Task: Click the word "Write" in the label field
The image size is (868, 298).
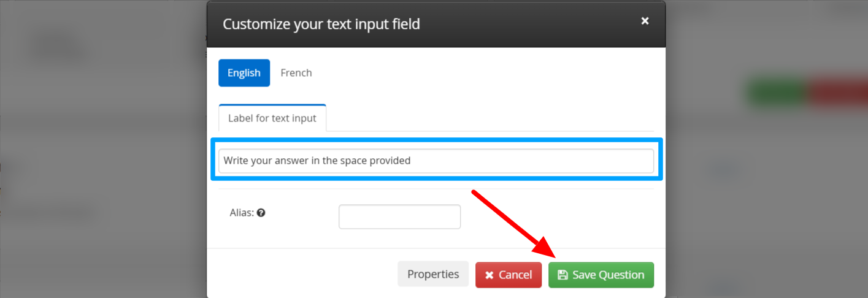Action: point(237,161)
